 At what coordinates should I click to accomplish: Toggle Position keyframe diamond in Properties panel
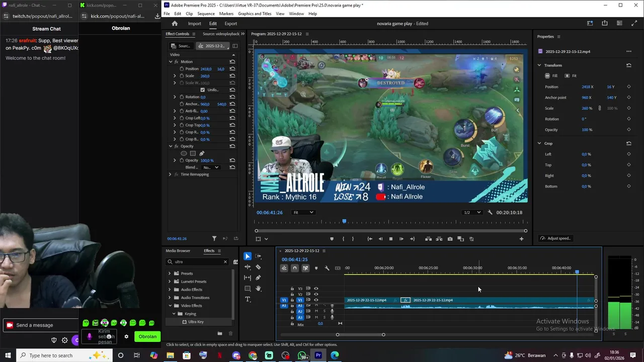(628, 86)
